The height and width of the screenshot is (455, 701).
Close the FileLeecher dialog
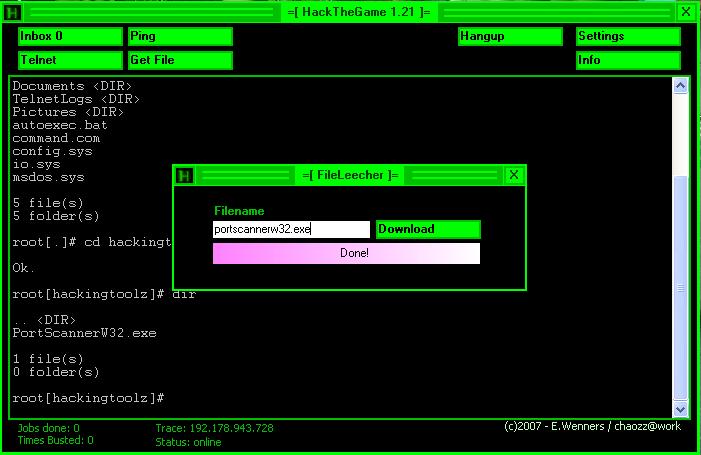coord(514,175)
